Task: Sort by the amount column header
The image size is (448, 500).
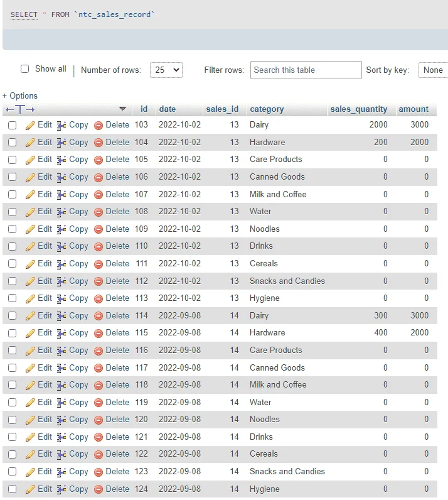Action: coord(413,109)
